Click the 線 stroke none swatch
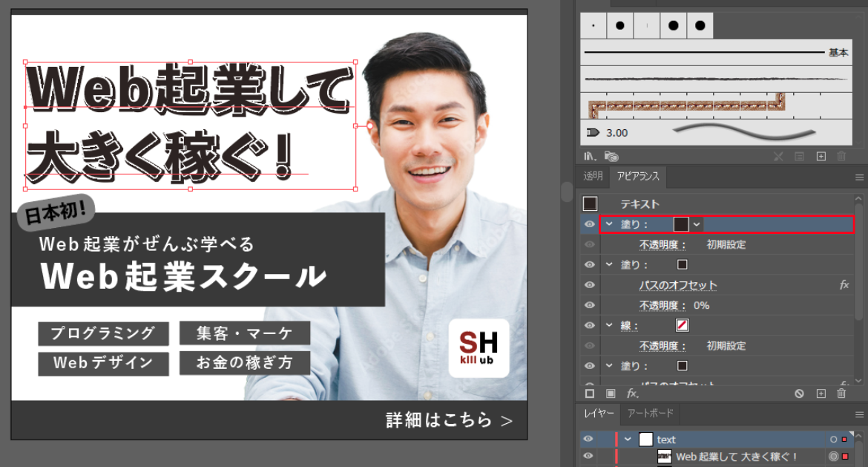This screenshot has height=467, width=868. 682,325
